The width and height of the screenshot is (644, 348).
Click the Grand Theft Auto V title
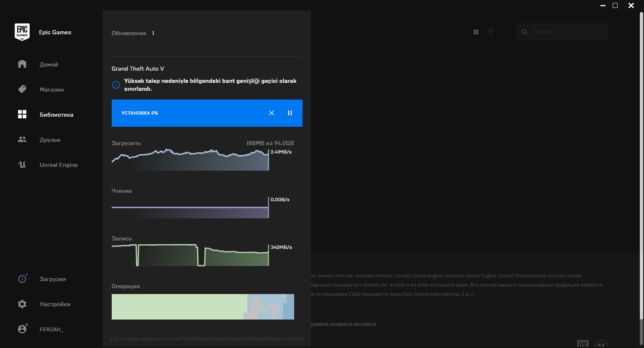[138, 69]
